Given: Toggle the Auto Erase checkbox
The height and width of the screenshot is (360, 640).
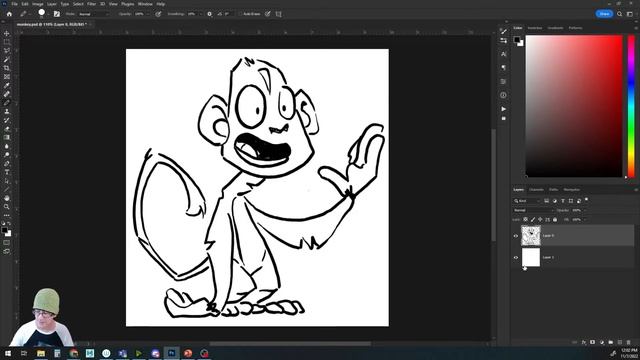Looking at the screenshot, I should point(241,14).
